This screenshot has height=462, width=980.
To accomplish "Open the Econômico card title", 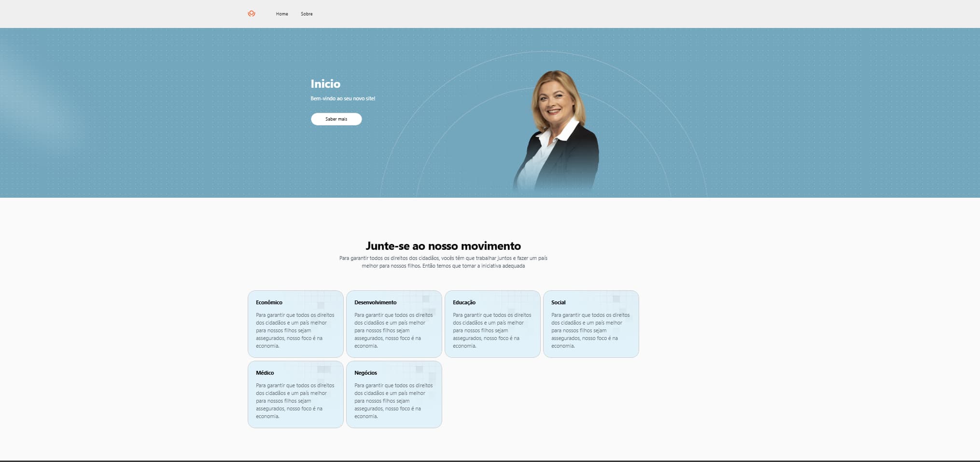I will point(269,302).
